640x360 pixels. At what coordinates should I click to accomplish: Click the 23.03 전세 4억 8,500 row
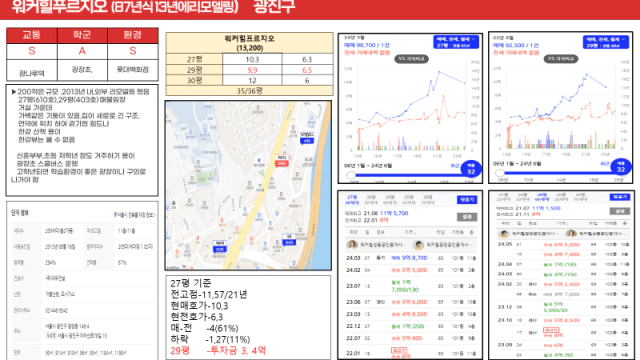(x=411, y=314)
